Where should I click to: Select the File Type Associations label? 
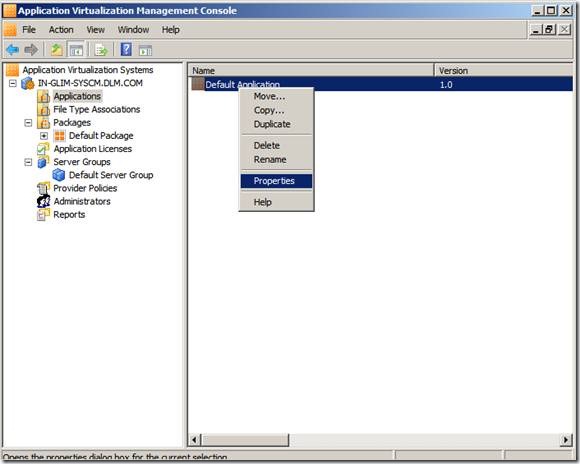[97, 110]
